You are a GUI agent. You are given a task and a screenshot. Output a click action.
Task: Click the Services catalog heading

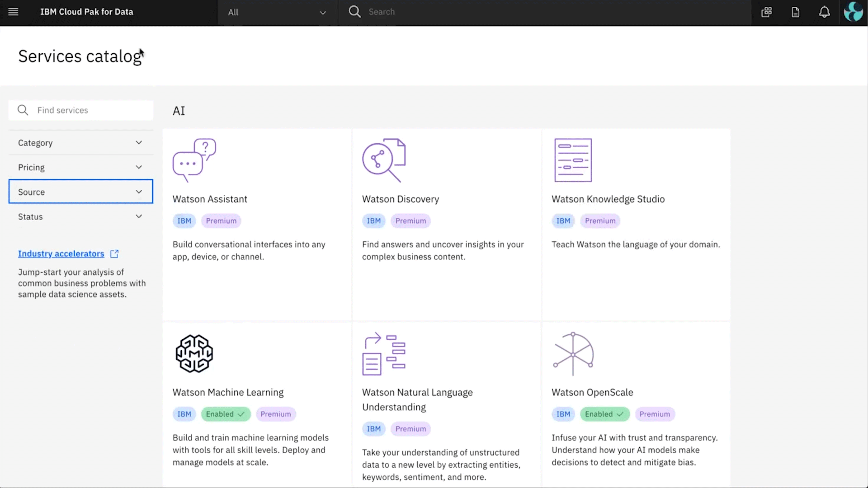[80, 56]
